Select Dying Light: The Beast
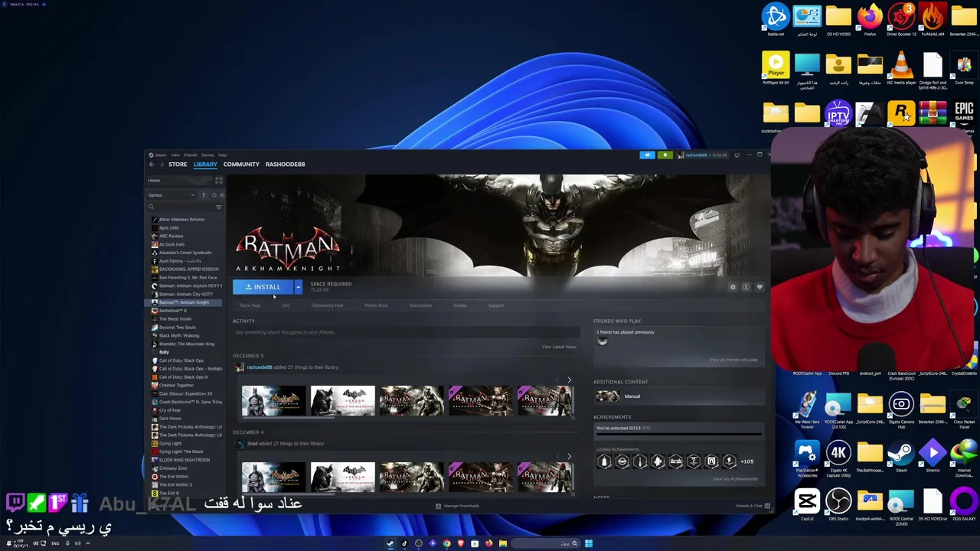Screen dimensions: 980x551 181,452
